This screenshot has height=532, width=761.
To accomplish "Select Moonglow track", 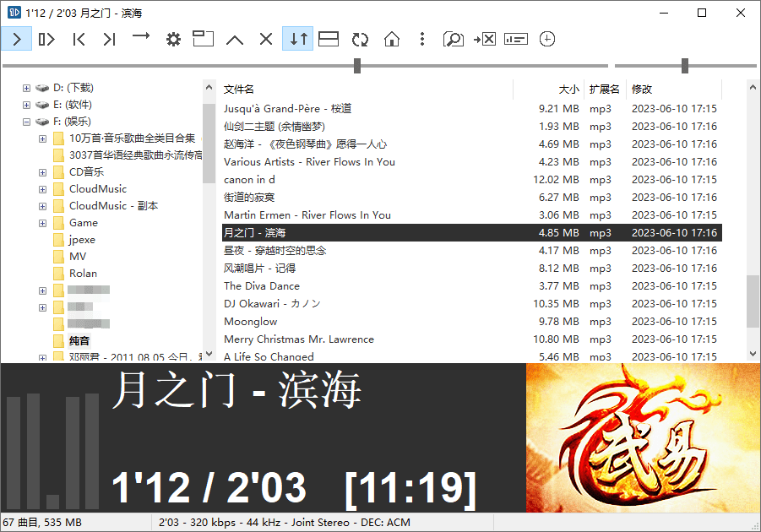I will (x=472, y=322).
